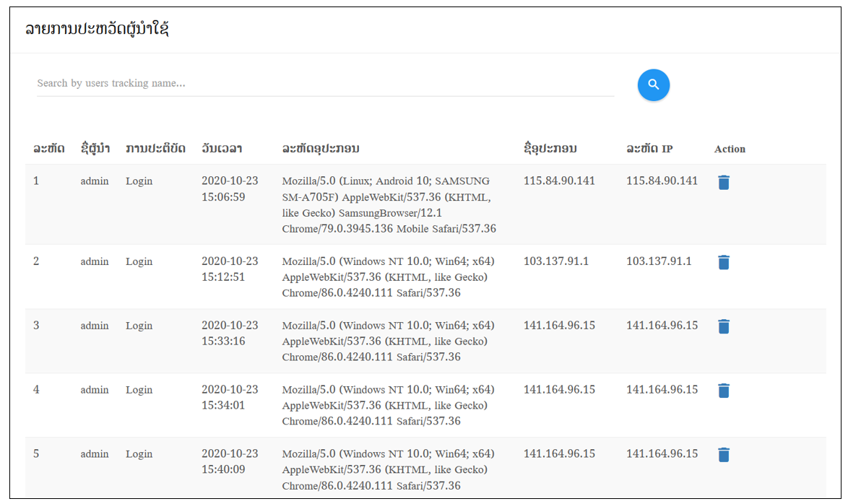Click the Login action in row 4
Image resolution: width=848 pixels, height=504 pixels.
coord(139,390)
